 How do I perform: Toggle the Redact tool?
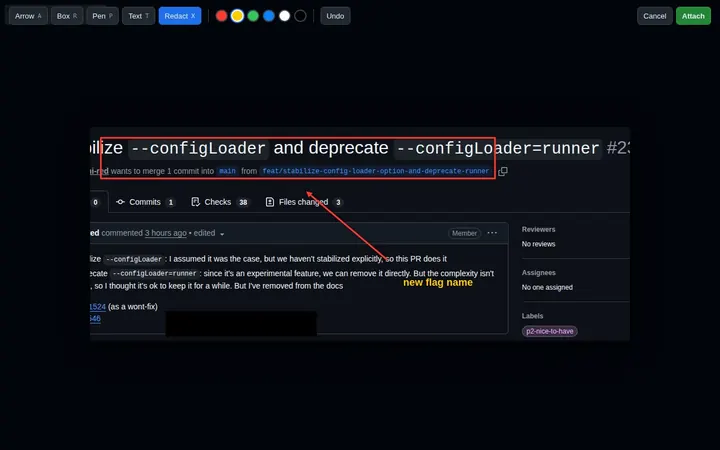pyautogui.click(x=180, y=16)
